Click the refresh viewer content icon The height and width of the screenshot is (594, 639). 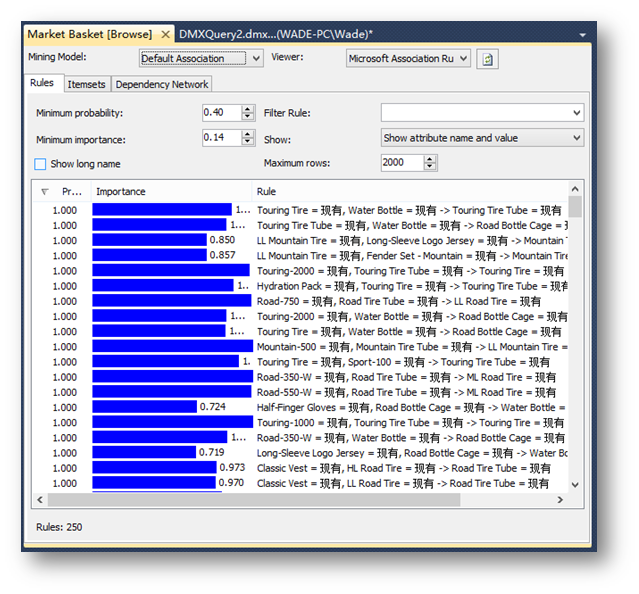coord(487,59)
